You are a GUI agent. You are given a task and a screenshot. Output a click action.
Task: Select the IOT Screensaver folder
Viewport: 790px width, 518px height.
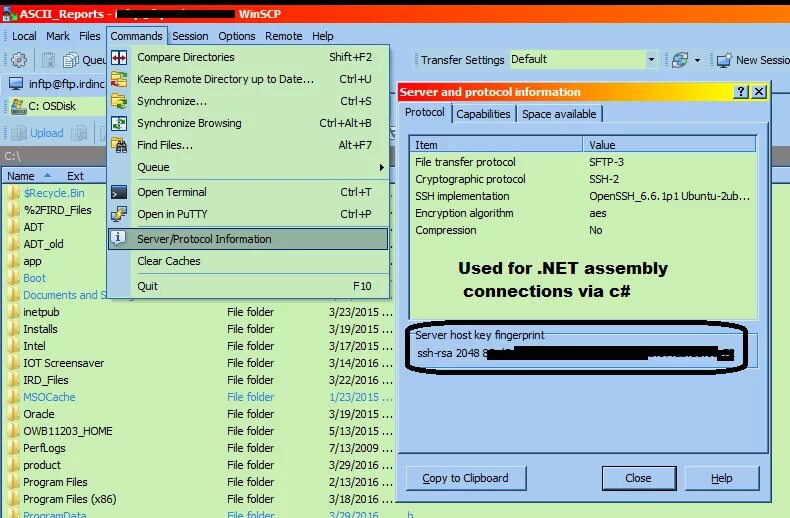63,363
